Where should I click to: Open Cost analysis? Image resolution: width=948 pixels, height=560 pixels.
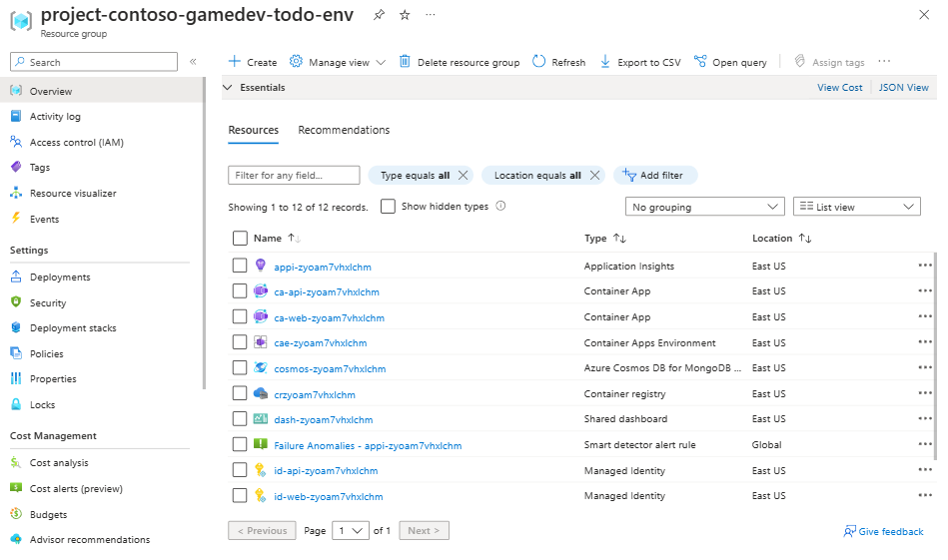pos(59,463)
